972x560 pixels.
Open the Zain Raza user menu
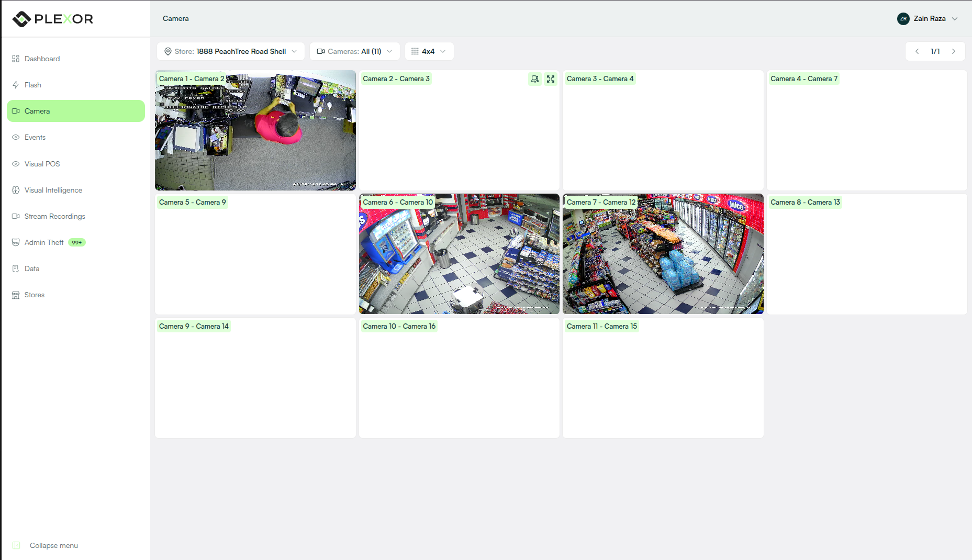(928, 18)
